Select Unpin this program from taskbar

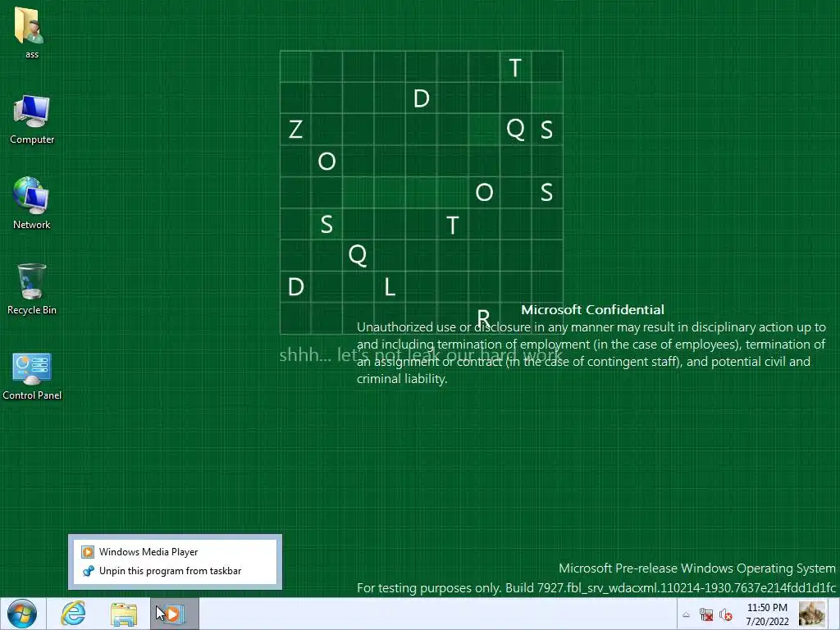(175, 571)
